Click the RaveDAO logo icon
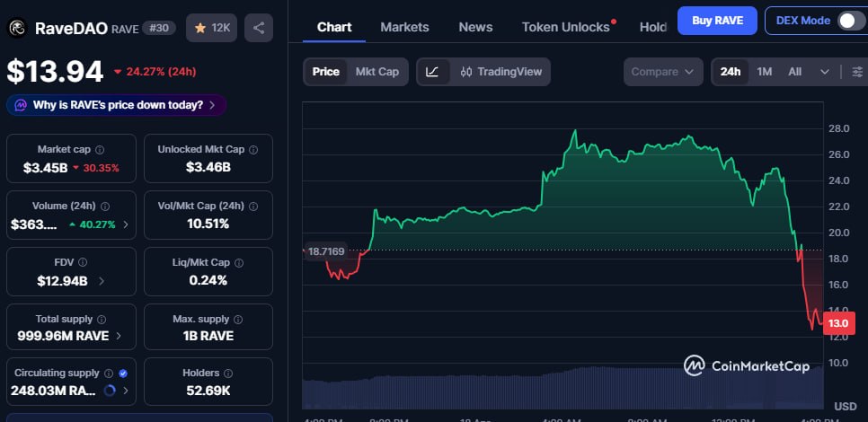 [17, 28]
